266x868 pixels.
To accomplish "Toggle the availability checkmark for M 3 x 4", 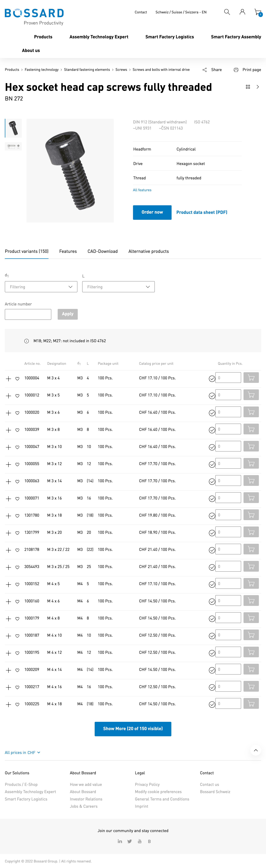I will coord(212,378).
